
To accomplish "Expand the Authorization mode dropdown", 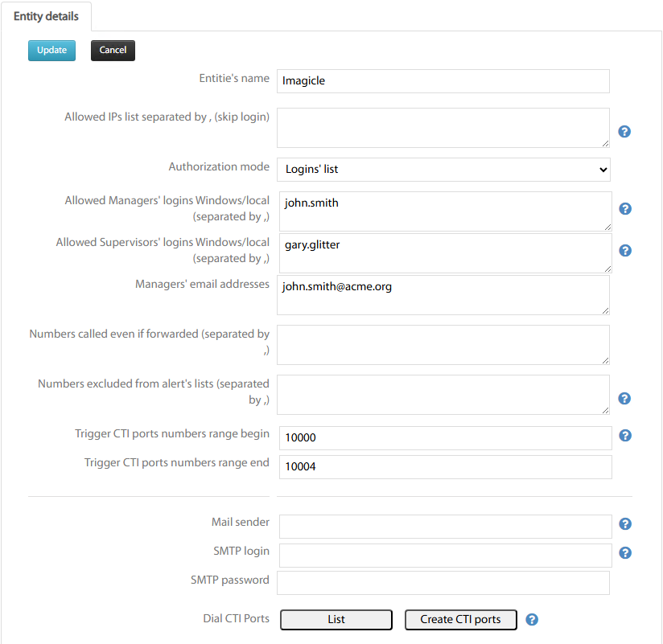I will point(443,170).
